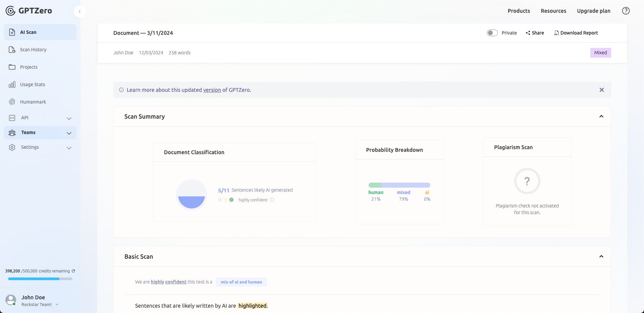Expand the Teams menu chevron
Image resolution: width=644 pixels, height=313 pixels.
(x=69, y=133)
